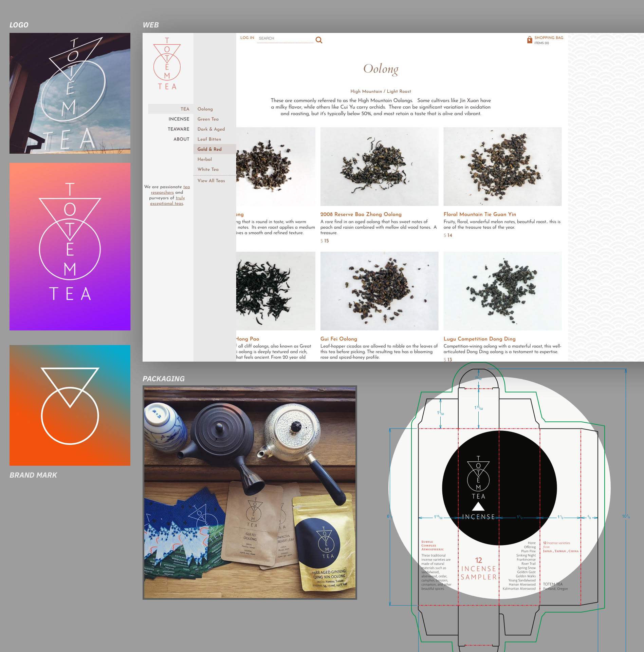
Task: Click the window-glass logo photo
Action: click(70, 93)
